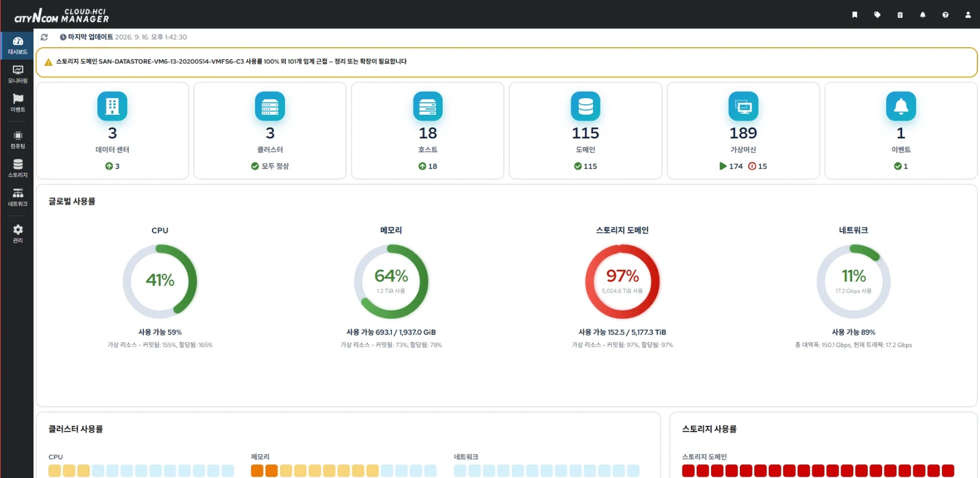Click the green up-arrow icon under 호스트
The image size is (980, 478).
click(422, 166)
